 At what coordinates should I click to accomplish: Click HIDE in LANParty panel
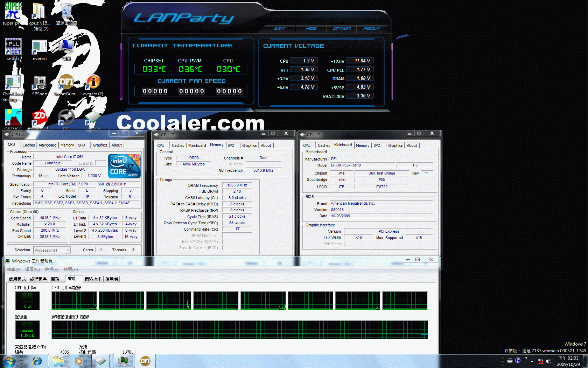click(x=311, y=28)
